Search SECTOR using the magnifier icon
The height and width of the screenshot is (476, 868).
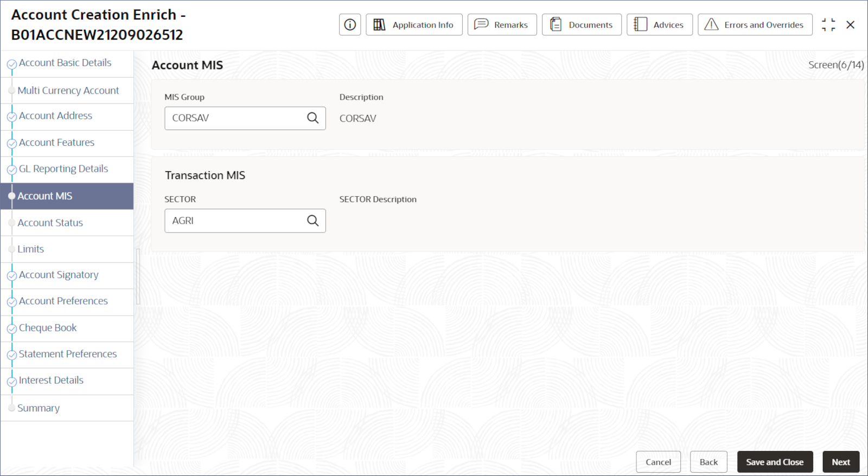click(x=313, y=221)
